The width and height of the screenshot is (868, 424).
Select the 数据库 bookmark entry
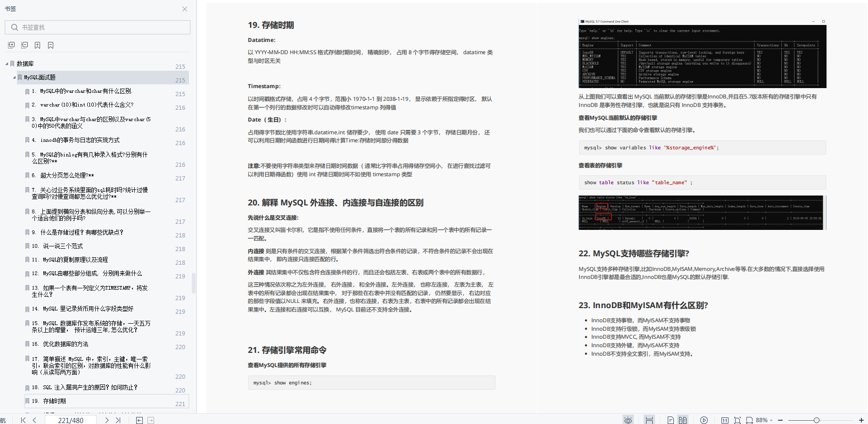(x=25, y=64)
